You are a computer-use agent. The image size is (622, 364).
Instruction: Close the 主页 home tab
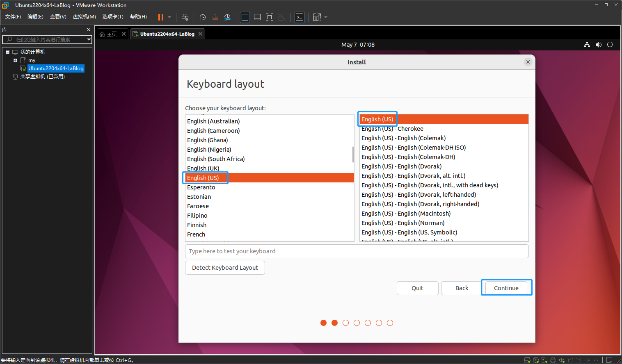click(123, 34)
